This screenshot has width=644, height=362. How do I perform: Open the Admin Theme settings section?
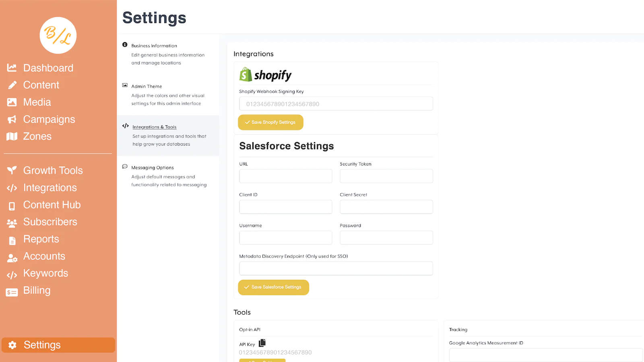(x=168, y=95)
